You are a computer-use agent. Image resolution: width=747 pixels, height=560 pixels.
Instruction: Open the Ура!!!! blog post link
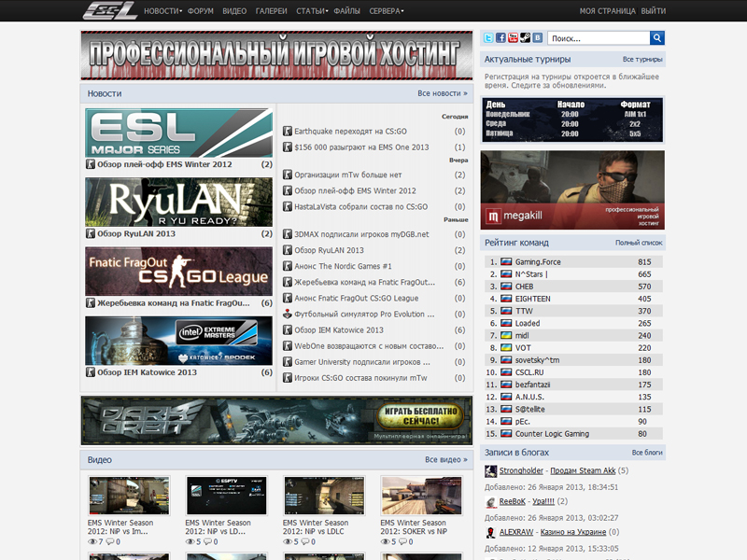tap(543, 501)
